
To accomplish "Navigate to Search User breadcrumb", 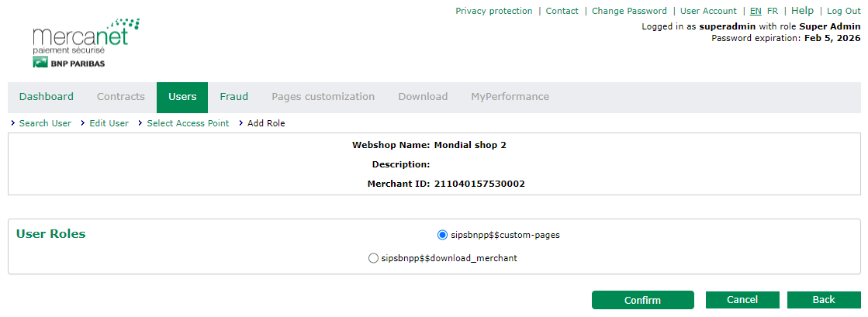I will 45,123.
